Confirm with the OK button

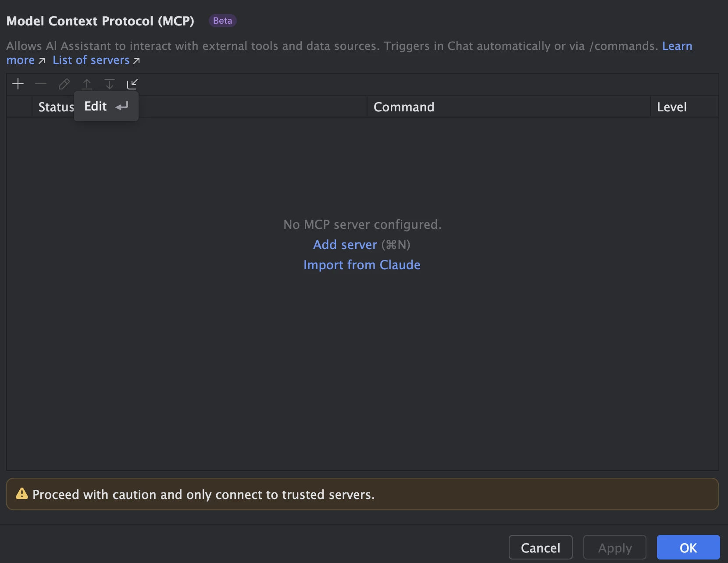(688, 548)
